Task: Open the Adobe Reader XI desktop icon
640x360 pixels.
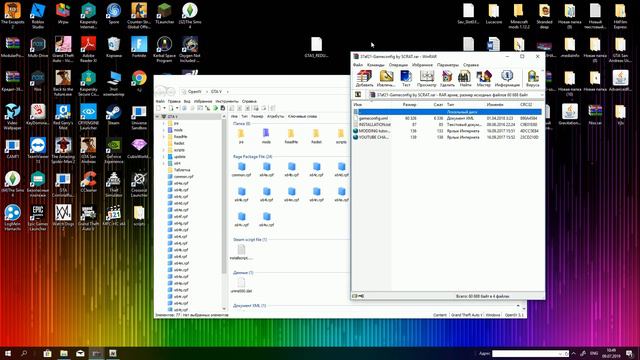Action: [x=88, y=49]
